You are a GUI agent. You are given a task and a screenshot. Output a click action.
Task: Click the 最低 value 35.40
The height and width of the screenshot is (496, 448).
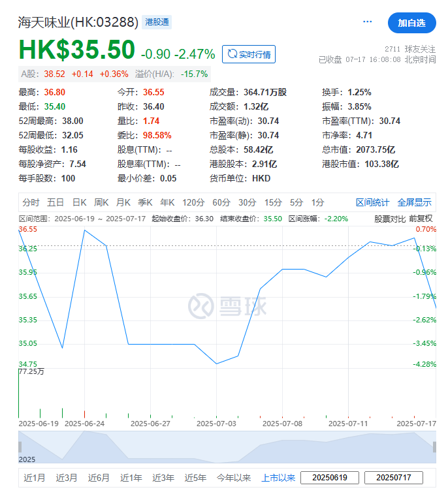(x=54, y=106)
